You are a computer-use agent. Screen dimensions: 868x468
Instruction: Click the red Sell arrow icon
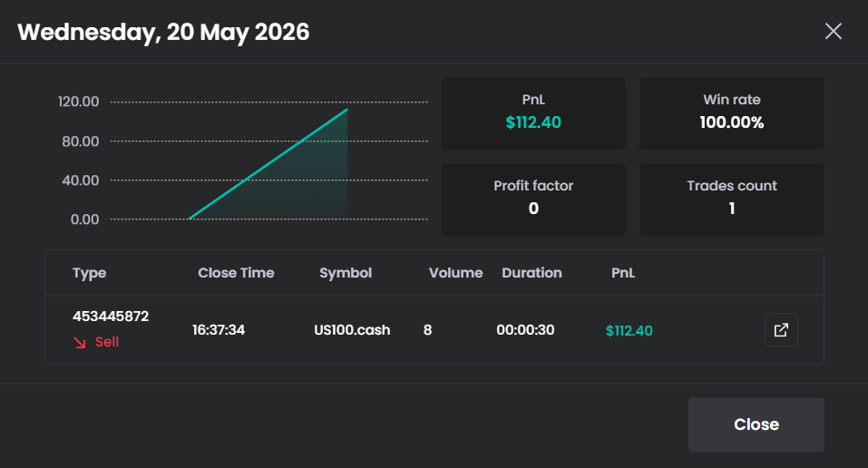pos(80,343)
